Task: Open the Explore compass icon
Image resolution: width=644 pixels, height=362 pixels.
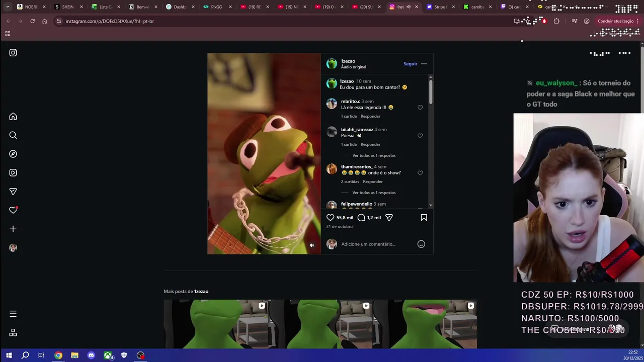Action: click(13, 154)
